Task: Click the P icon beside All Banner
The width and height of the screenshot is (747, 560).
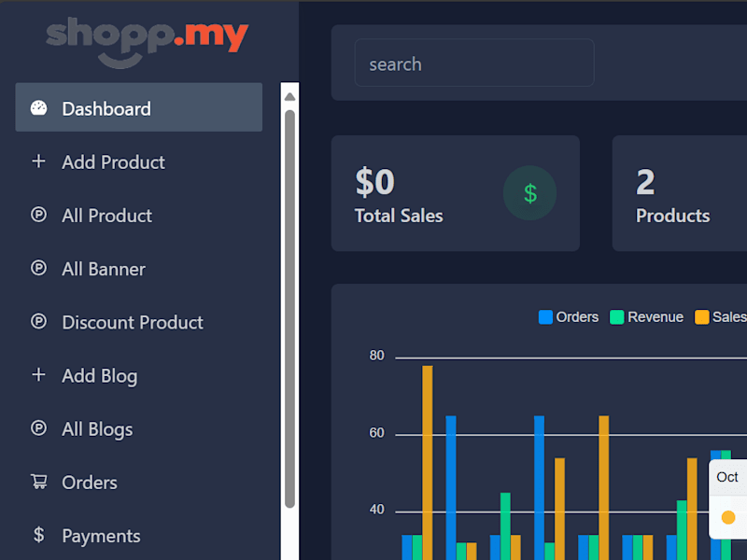Action: [38, 268]
